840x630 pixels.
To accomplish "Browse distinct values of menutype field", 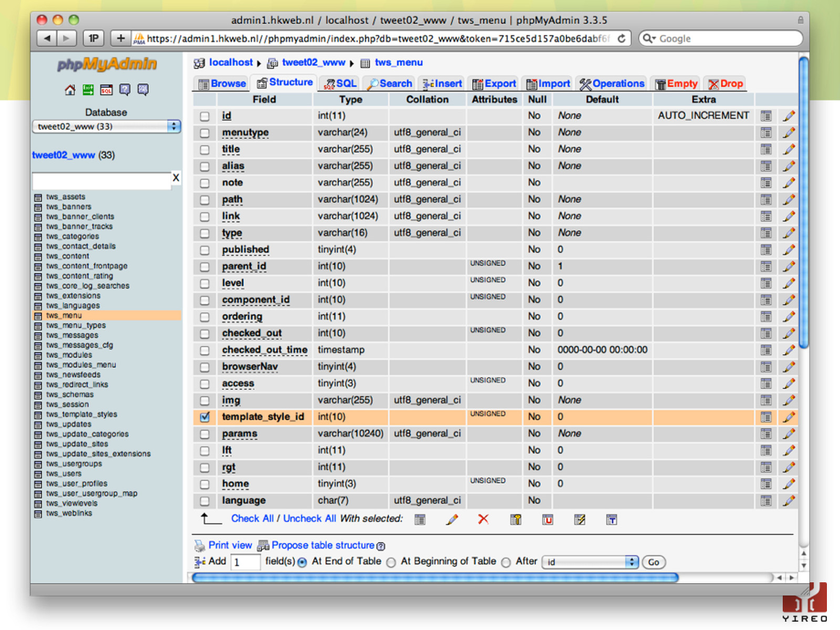I will coord(766,133).
